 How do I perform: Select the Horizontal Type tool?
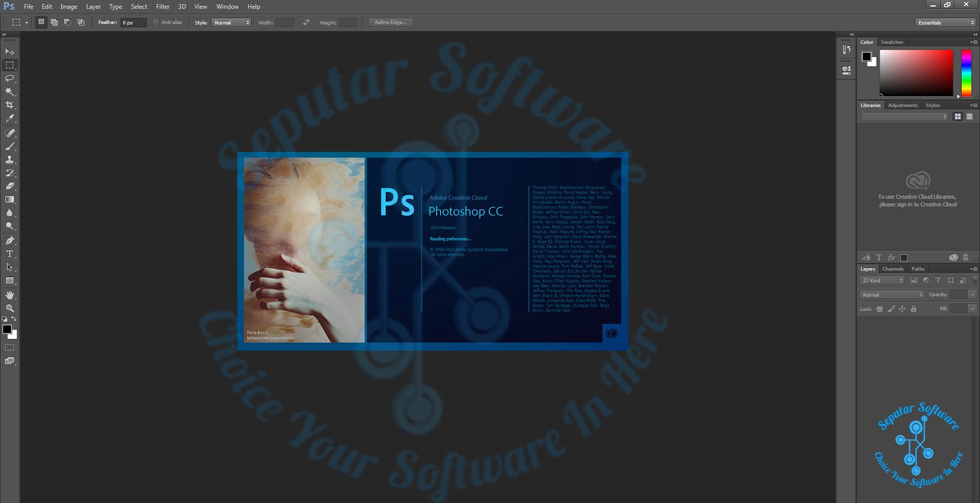[10, 254]
